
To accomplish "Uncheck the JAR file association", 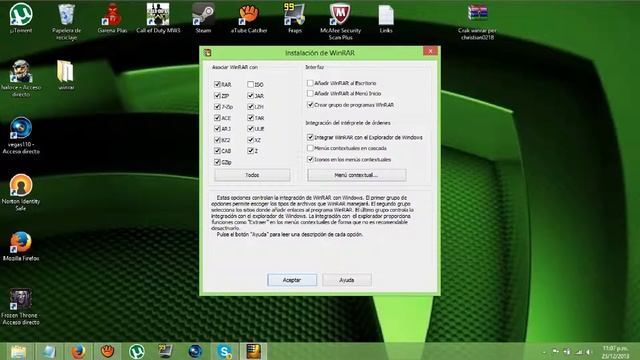I will coord(250,96).
